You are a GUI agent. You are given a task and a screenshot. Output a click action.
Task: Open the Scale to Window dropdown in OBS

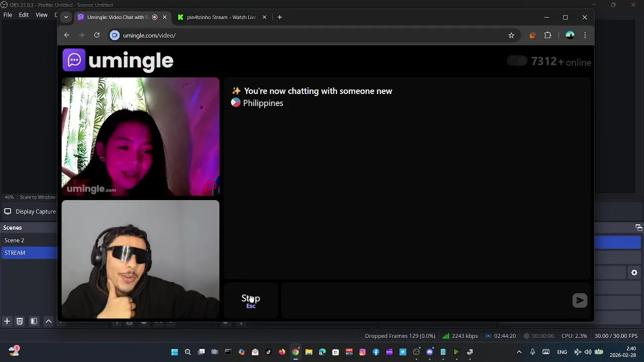coord(37,197)
